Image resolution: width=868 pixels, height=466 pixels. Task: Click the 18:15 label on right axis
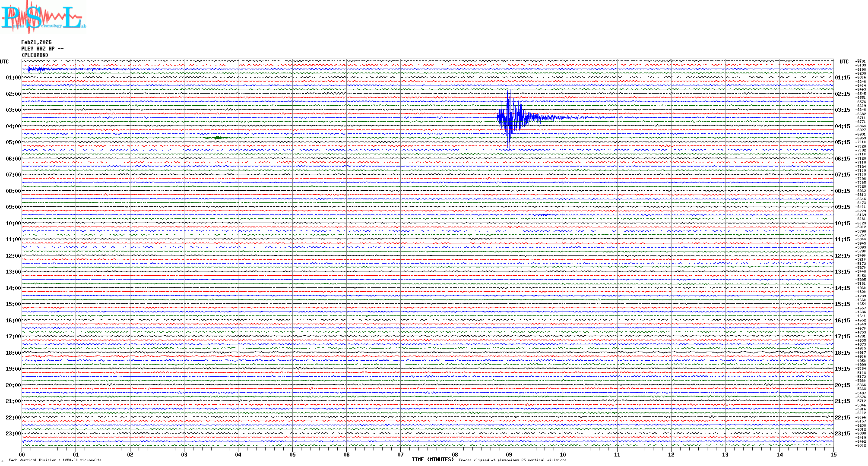[x=842, y=353]
